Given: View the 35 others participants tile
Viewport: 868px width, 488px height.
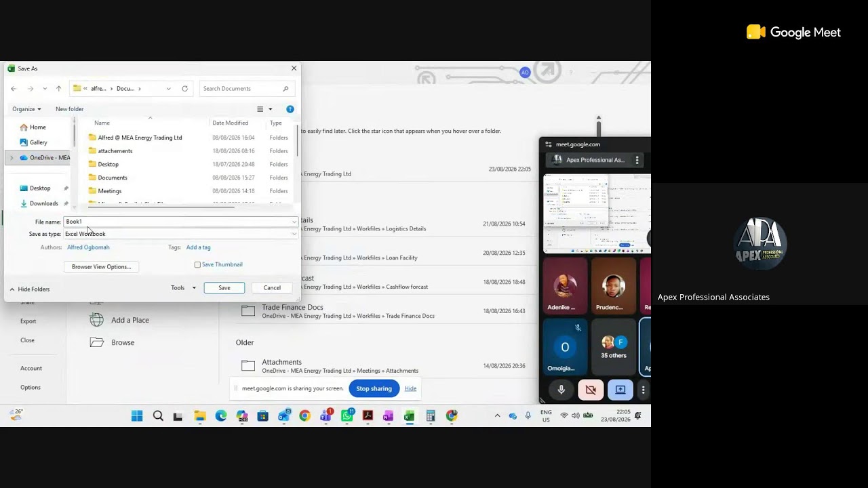Looking at the screenshot, I should 614,346.
